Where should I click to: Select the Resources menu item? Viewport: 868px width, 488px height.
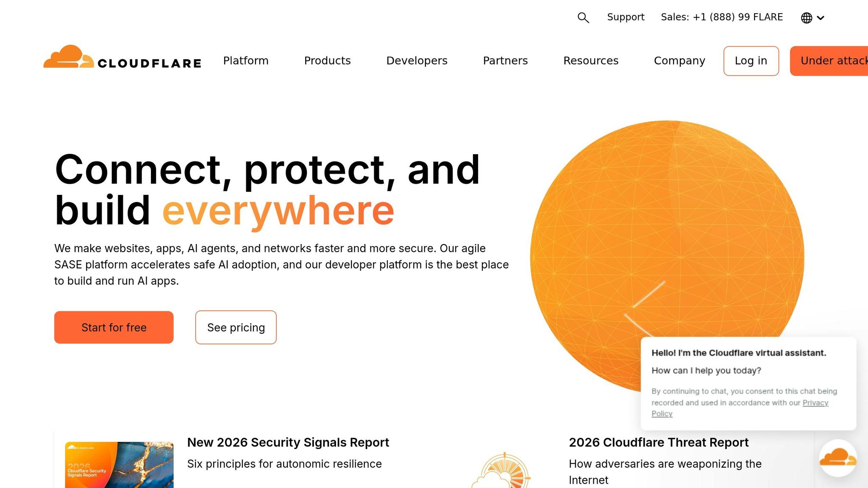pyautogui.click(x=591, y=61)
